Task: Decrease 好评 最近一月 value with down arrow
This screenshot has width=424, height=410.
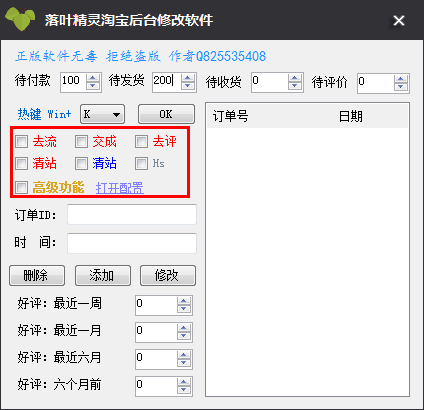Action: [184, 336]
